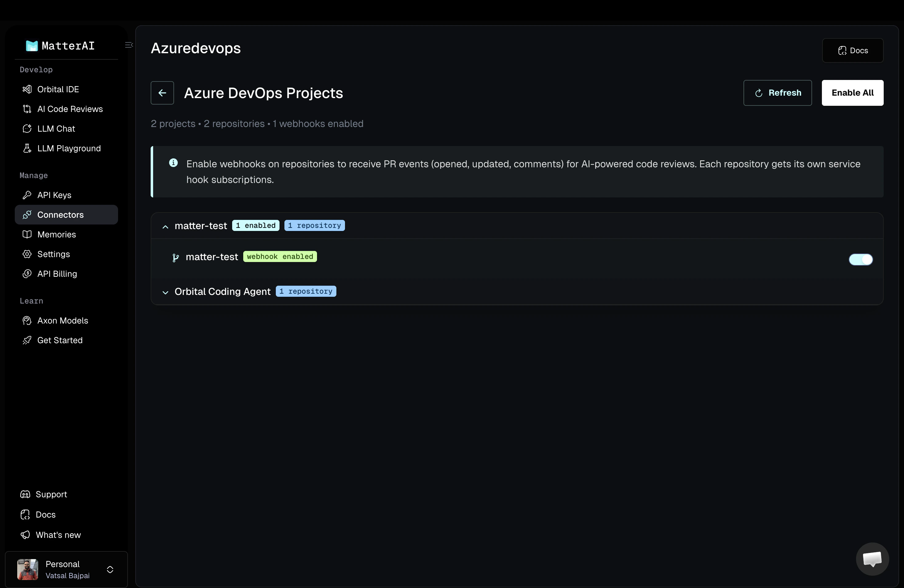Click the user avatar thumbnail
The height and width of the screenshot is (588, 904).
[28, 569]
